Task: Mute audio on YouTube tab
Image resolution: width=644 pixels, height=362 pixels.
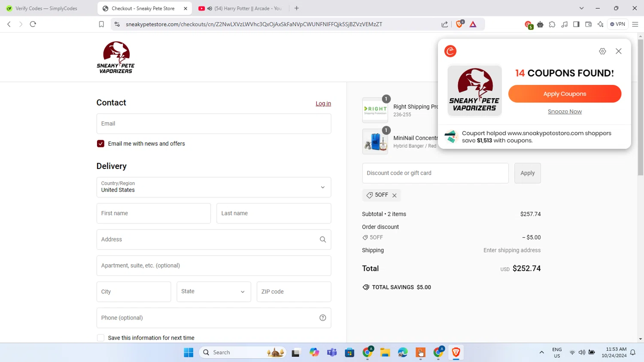Action: (x=210, y=8)
